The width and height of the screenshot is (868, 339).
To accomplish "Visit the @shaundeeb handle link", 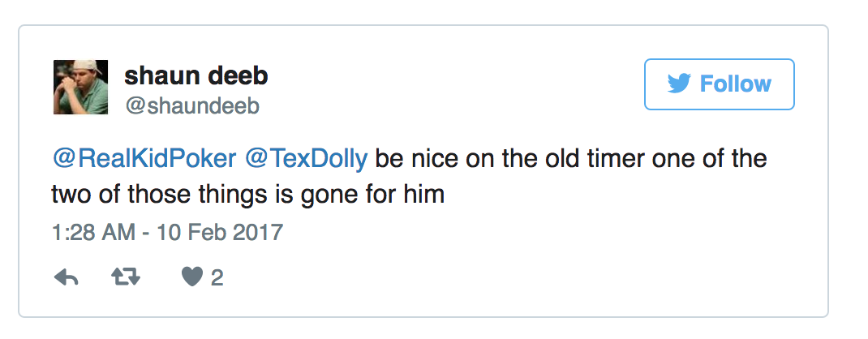I will click(x=192, y=105).
